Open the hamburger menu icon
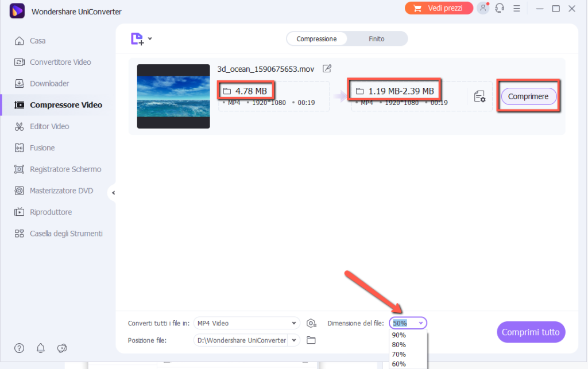The width and height of the screenshot is (588, 369). [x=517, y=8]
